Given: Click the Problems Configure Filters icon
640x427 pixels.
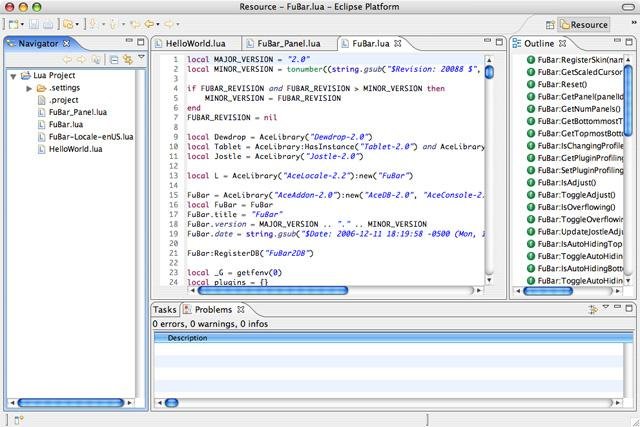Looking at the screenshot, I should tap(593, 310).
